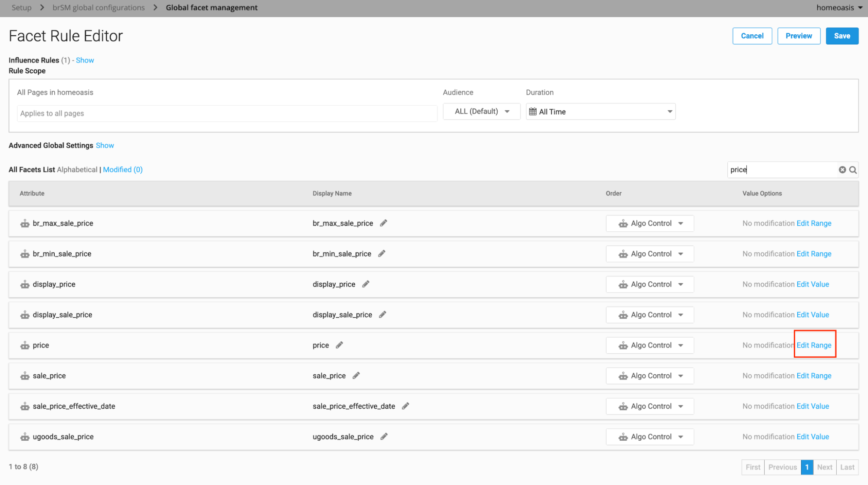Save the facet rule
868x485 pixels.
(842, 36)
